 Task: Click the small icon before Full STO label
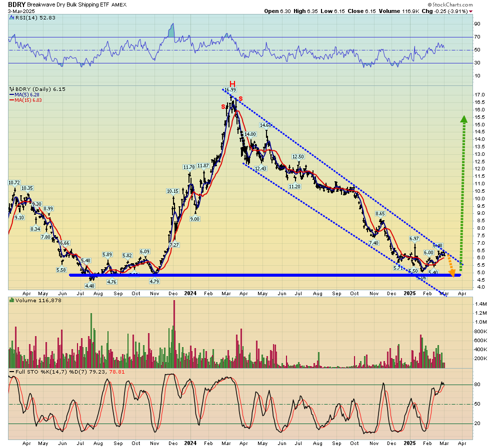(x=10, y=371)
